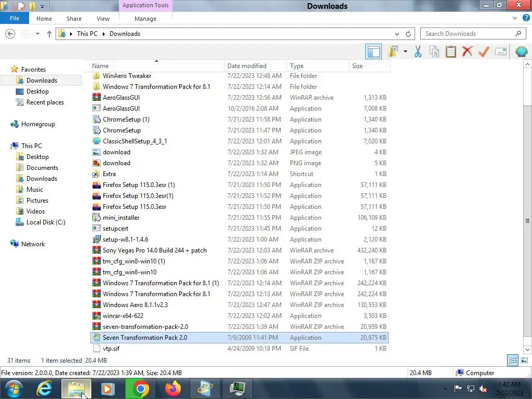This screenshot has height=399, width=532.
Task: Launch Internet Explorer from the taskbar
Action: tap(44, 389)
